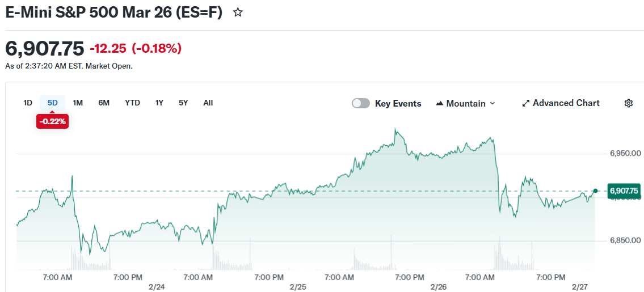
Task: Click the 6,950.00 y-axis label
Action: click(x=625, y=154)
